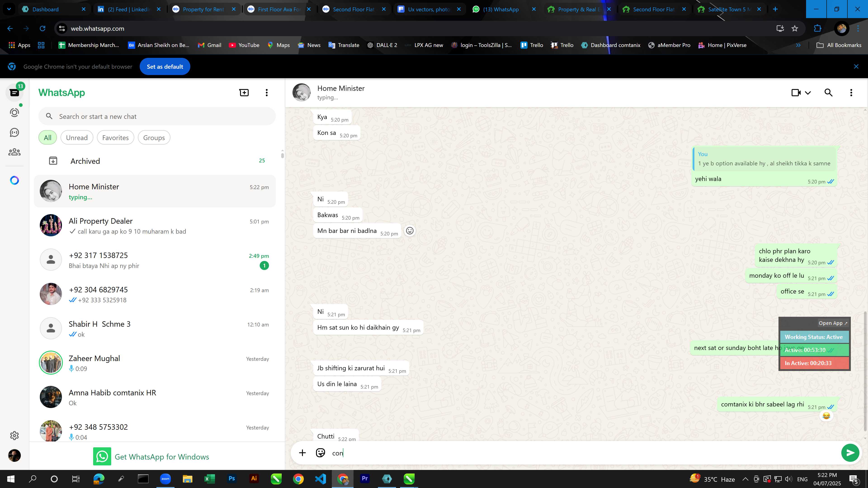868x488 pixels.
Task: Switch to the Dashboard tab
Action: 54,9
